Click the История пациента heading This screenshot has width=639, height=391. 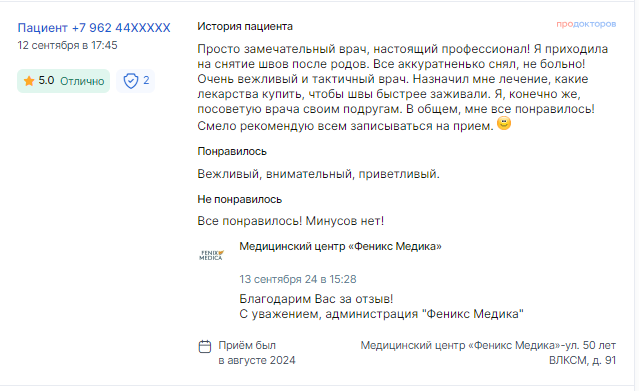tap(245, 26)
